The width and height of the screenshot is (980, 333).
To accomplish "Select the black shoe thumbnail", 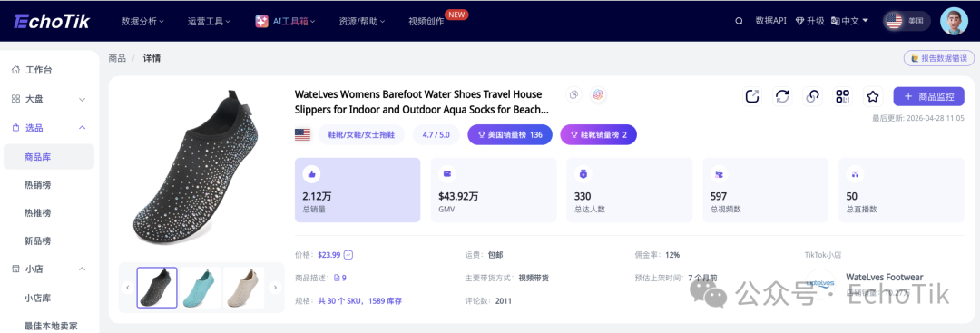I will (157, 288).
